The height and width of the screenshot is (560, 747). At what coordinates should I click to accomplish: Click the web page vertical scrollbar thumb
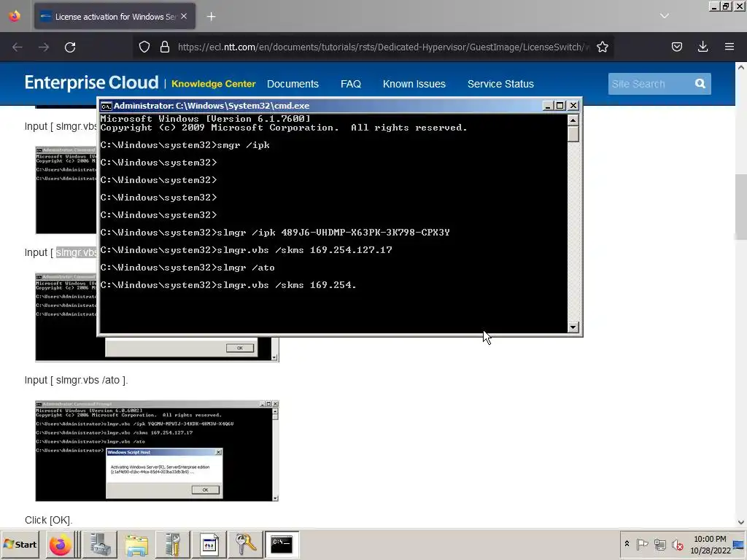pos(741,207)
